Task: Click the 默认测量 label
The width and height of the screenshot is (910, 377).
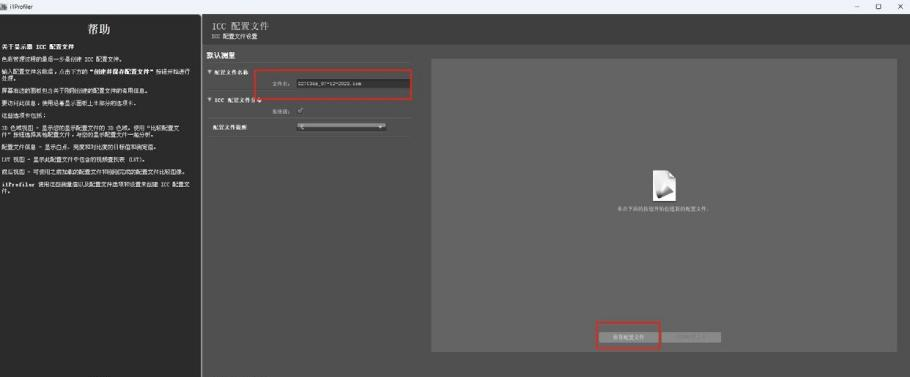Action: coord(221,55)
